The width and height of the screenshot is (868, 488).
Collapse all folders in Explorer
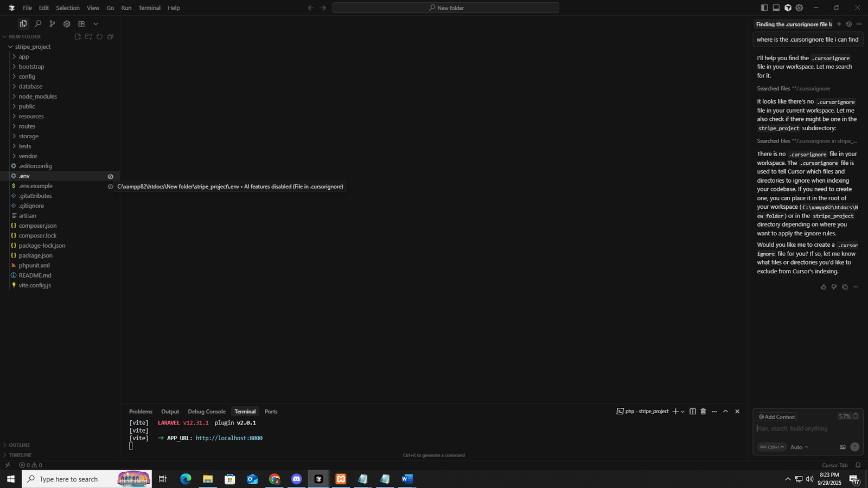pos(110,37)
